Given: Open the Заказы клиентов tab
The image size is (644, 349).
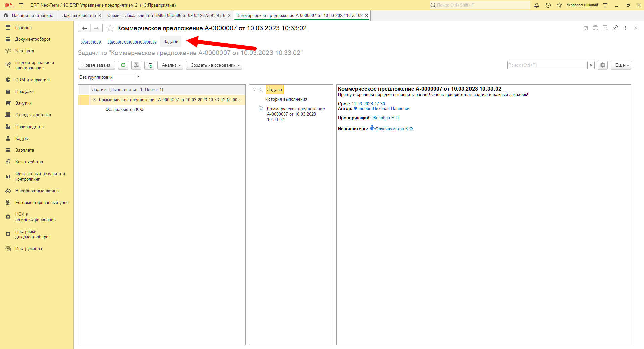Looking at the screenshot, I should coord(79,15).
